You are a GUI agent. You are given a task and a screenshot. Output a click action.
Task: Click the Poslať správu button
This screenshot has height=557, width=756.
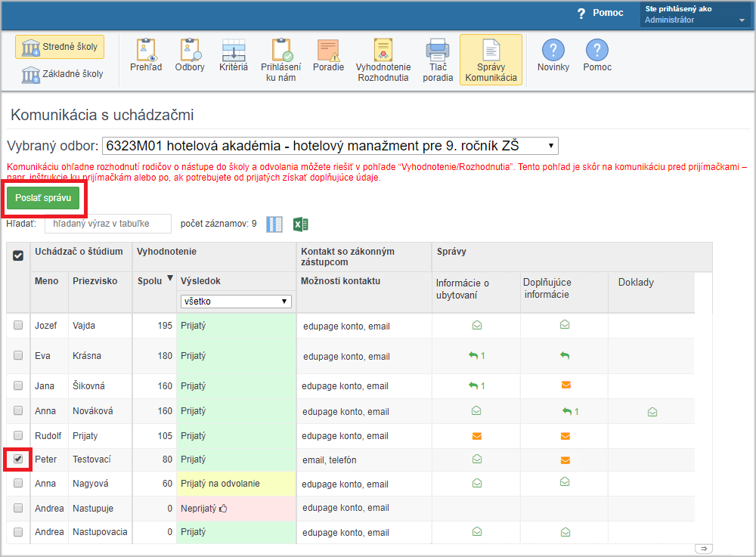[43, 198]
